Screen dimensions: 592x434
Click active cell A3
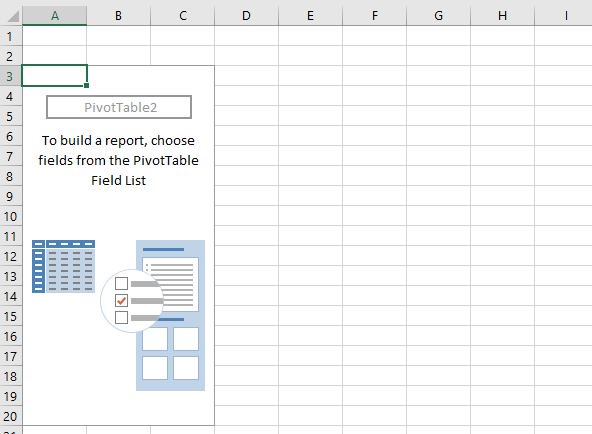pos(55,76)
